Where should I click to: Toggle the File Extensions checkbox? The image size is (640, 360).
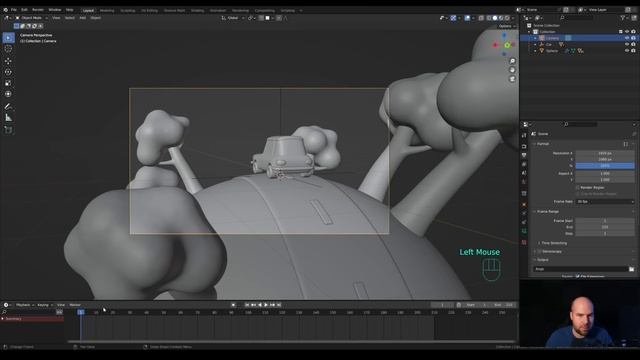(578, 276)
